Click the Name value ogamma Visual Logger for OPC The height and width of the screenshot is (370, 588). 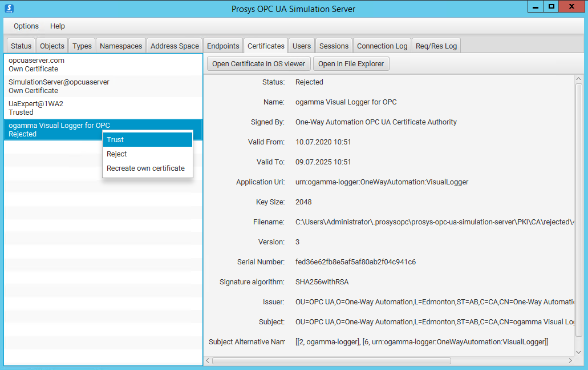point(346,102)
